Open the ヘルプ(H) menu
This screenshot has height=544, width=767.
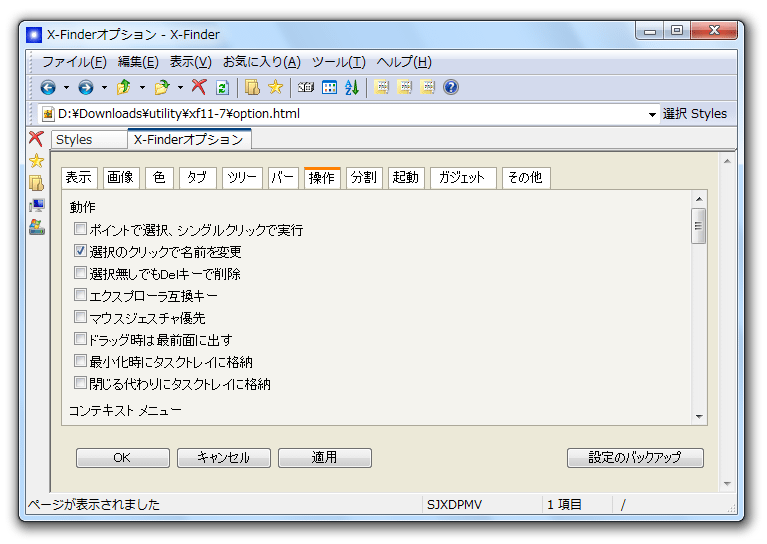pos(404,62)
